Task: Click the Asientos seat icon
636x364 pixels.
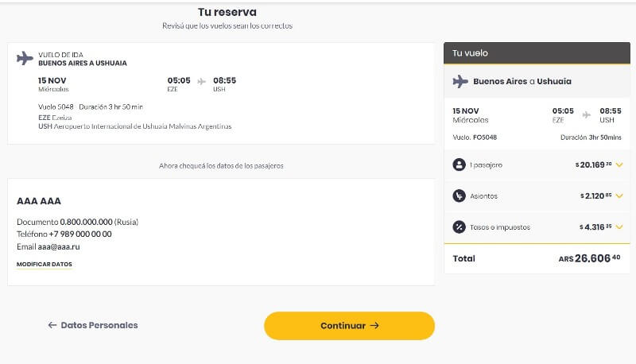Action: 459,196
